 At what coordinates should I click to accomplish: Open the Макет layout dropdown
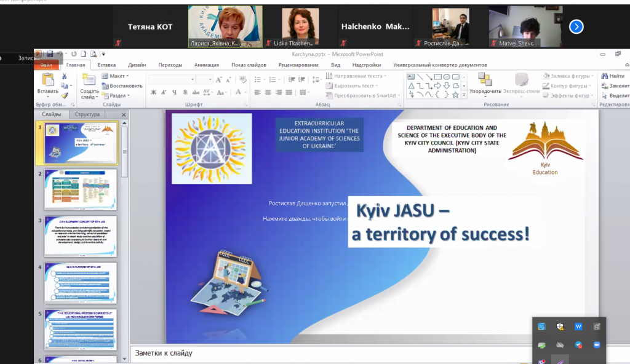click(115, 76)
